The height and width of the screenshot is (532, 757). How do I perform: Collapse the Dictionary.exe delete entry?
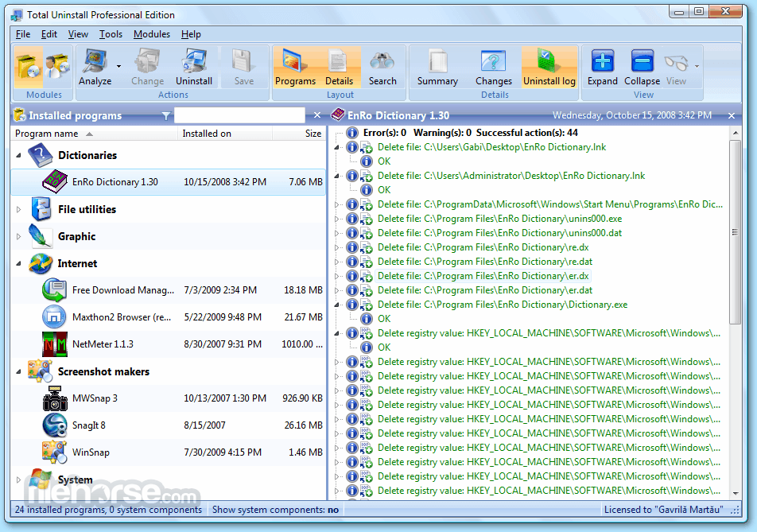337,305
